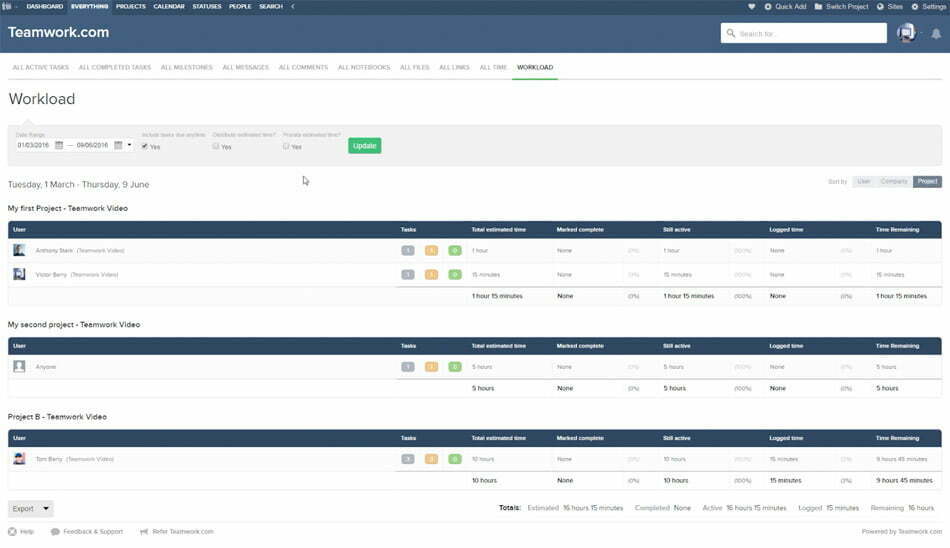This screenshot has width=950, height=548.
Task: Click Victor Berry's green task count badge
Action: (x=455, y=275)
